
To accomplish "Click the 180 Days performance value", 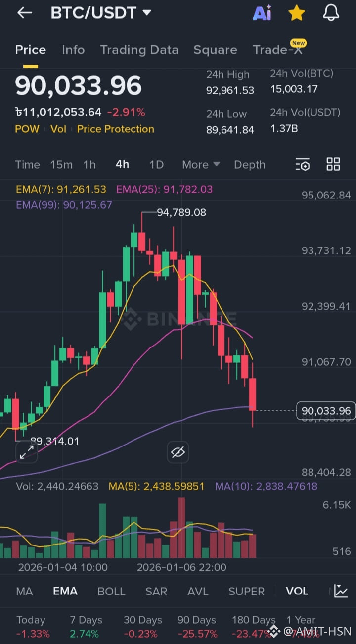I will pos(252,634).
